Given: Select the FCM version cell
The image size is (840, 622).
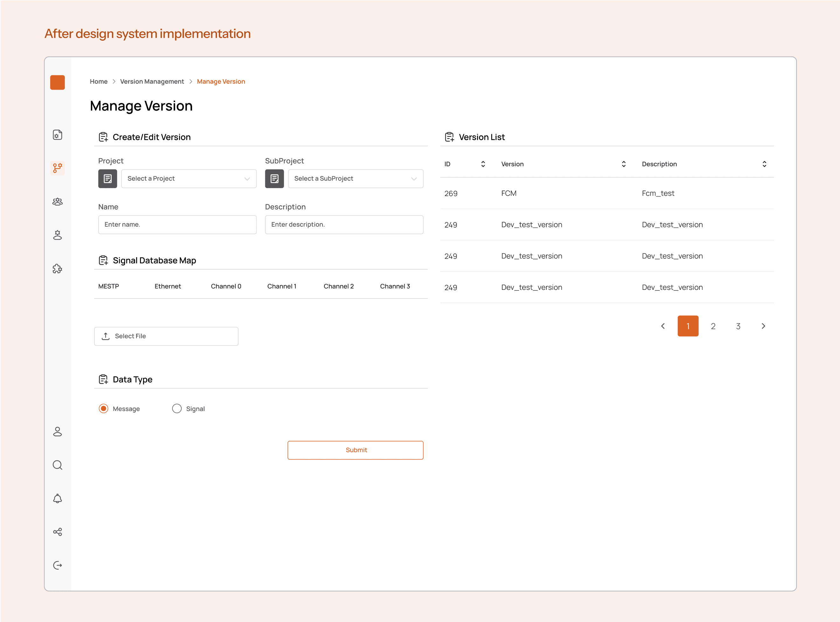Looking at the screenshot, I should (x=509, y=194).
